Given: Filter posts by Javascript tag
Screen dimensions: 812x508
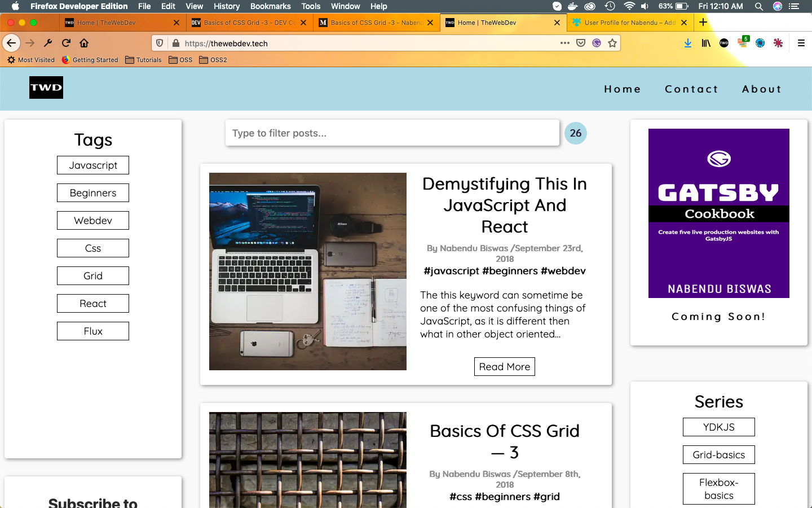Looking at the screenshot, I should point(93,165).
